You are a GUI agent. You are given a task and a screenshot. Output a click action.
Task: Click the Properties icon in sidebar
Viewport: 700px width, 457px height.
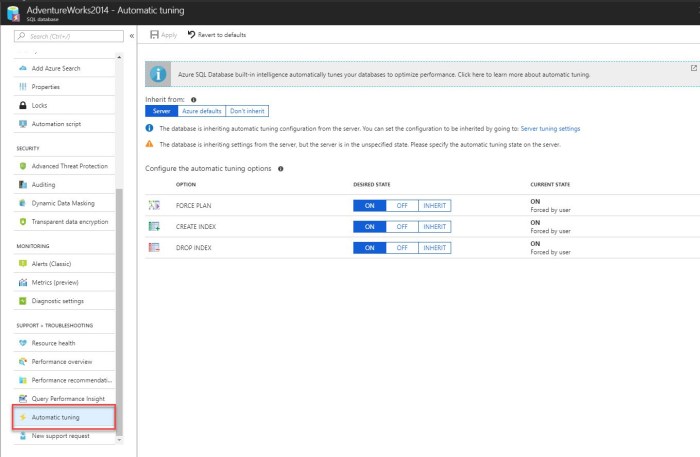pos(23,86)
